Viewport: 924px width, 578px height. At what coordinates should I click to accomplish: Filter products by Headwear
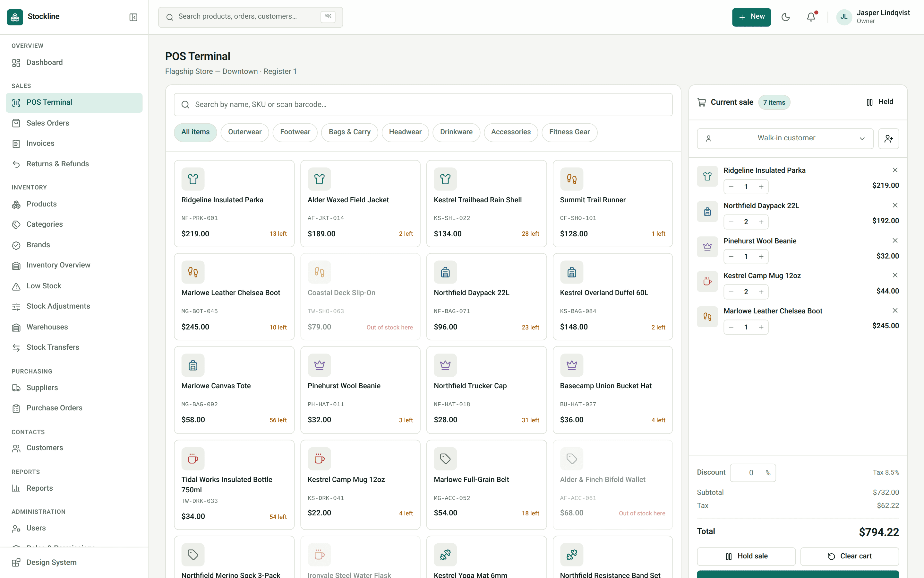(x=405, y=132)
